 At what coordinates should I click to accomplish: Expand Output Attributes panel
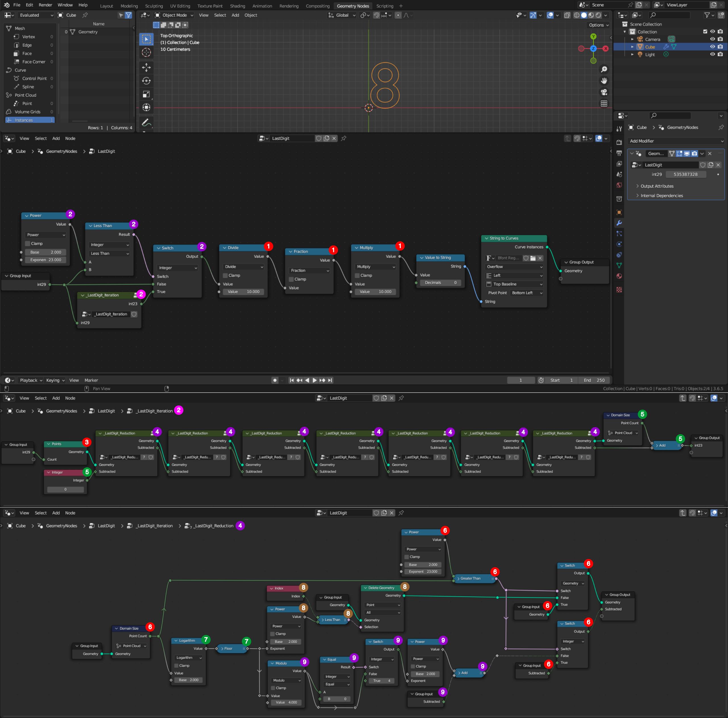pos(657,186)
